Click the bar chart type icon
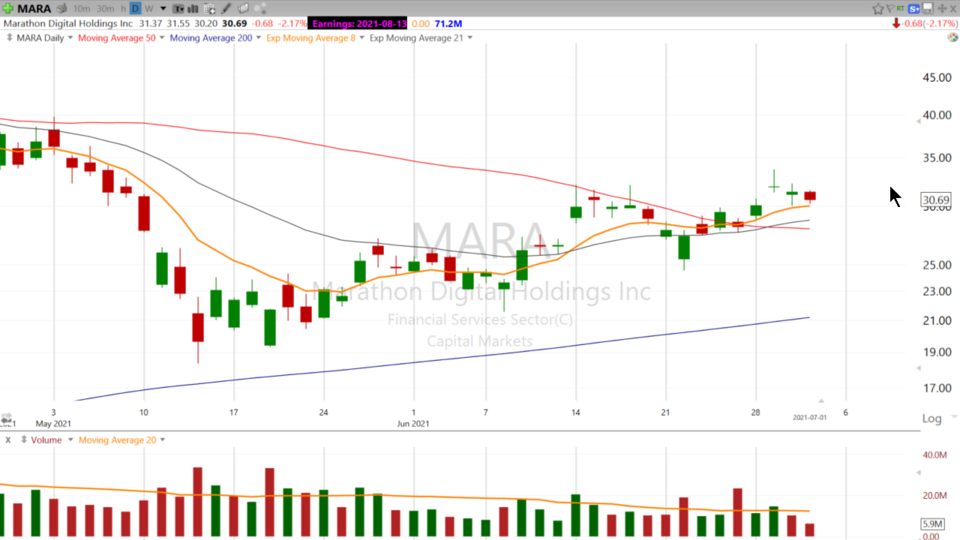 193,9
